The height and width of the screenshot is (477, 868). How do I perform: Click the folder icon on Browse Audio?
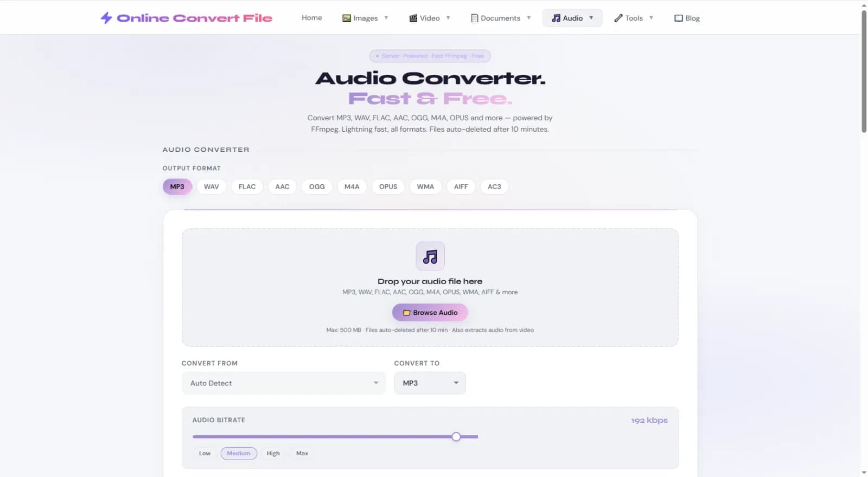[406, 313]
